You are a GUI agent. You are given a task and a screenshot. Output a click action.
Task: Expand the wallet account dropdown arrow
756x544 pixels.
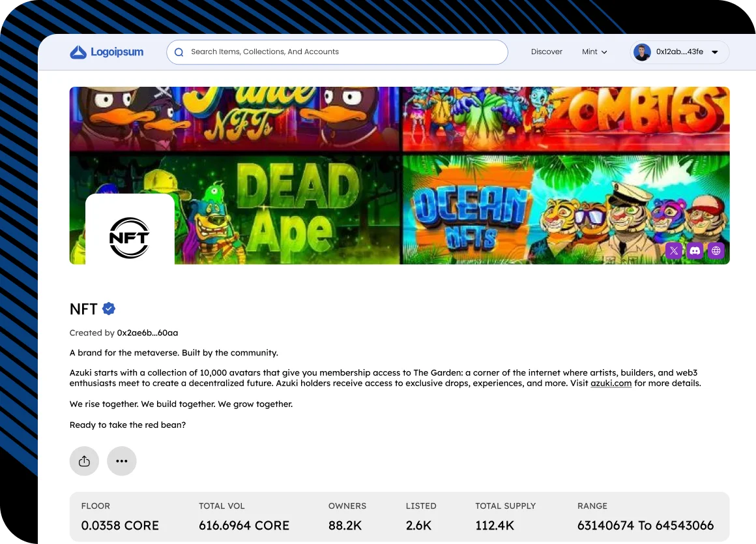(715, 52)
